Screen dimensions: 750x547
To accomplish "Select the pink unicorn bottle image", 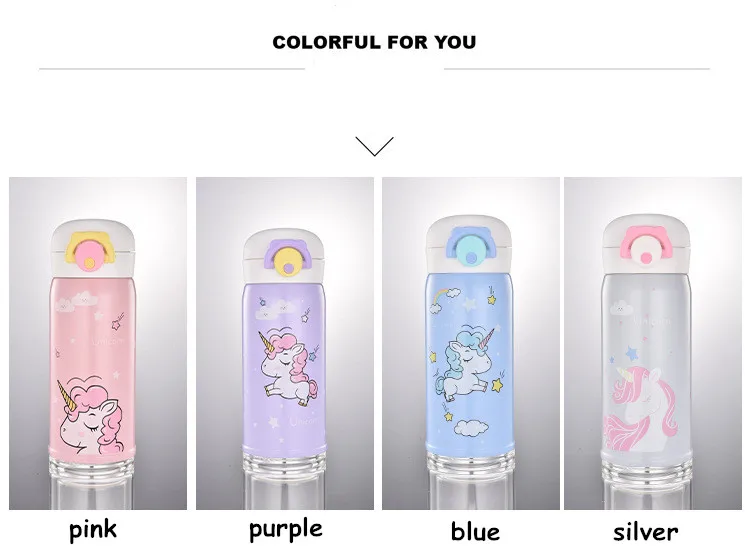I will pos(98,343).
